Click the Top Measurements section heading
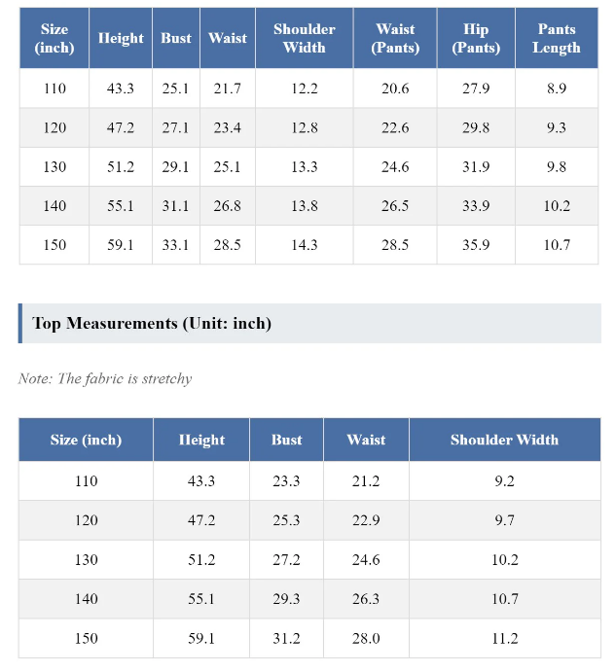 click(x=152, y=323)
